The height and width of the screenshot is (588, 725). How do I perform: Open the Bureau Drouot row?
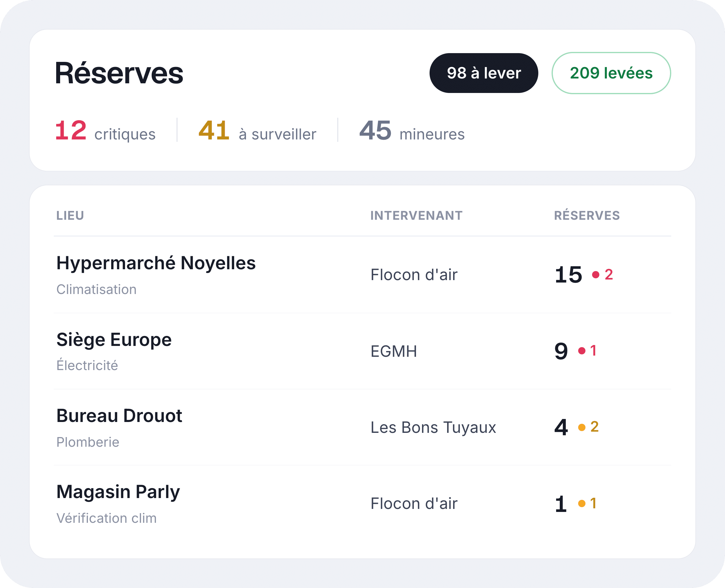362,427
